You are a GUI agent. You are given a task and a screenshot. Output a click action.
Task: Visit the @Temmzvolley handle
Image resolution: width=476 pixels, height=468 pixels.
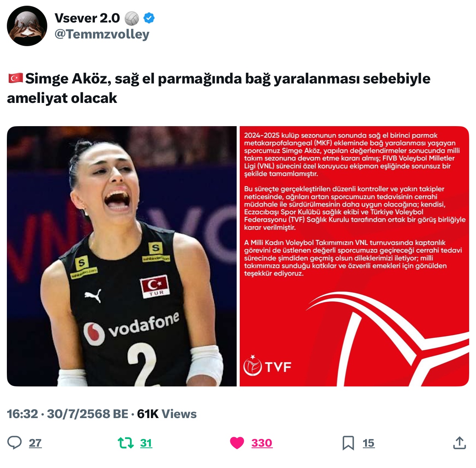(x=102, y=34)
